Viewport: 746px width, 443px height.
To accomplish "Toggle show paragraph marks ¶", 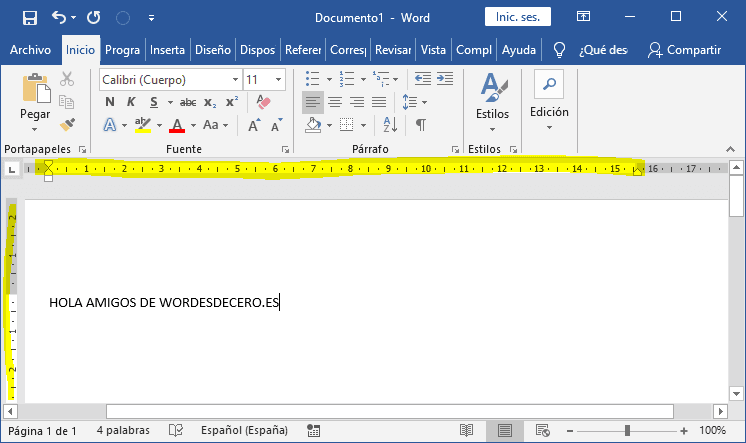I will pos(421,125).
